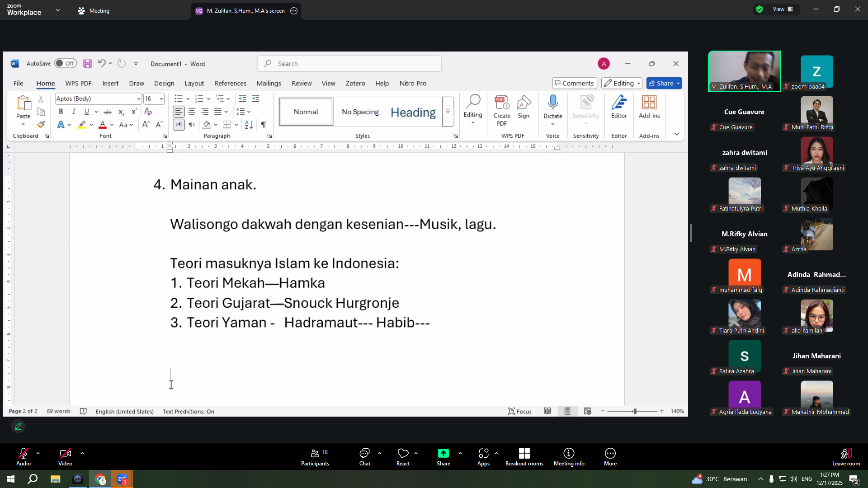Switch to Read Mode view
Viewport: 868px width, 488px height.
(547, 411)
